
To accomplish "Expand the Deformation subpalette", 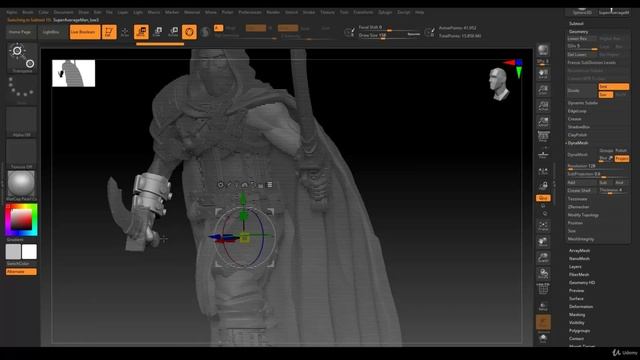I will (x=581, y=307).
